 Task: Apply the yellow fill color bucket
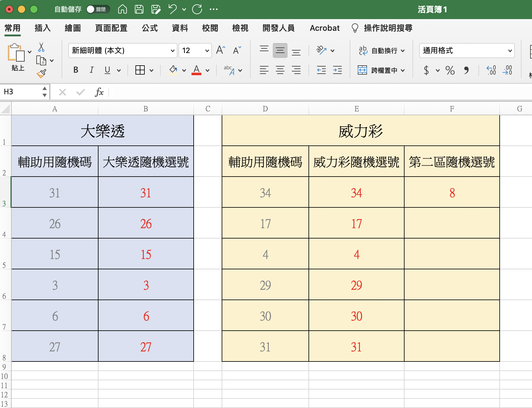(173, 70)
